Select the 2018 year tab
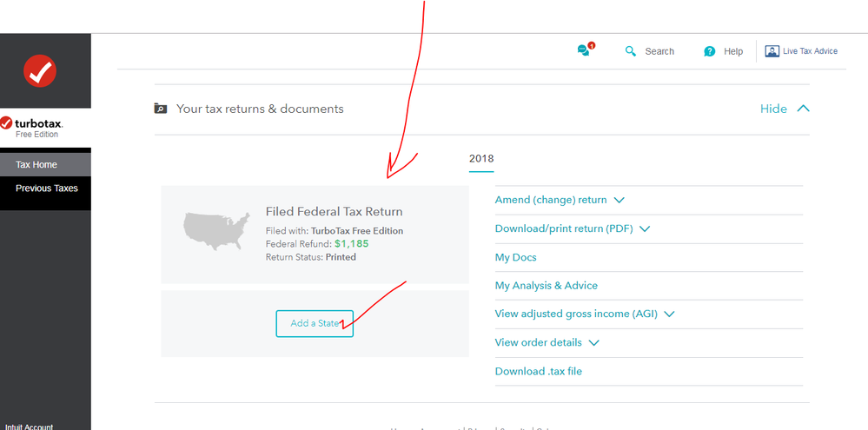Image resolution: width=868 pixels, height=430 pixels. [x=481, y=159]
